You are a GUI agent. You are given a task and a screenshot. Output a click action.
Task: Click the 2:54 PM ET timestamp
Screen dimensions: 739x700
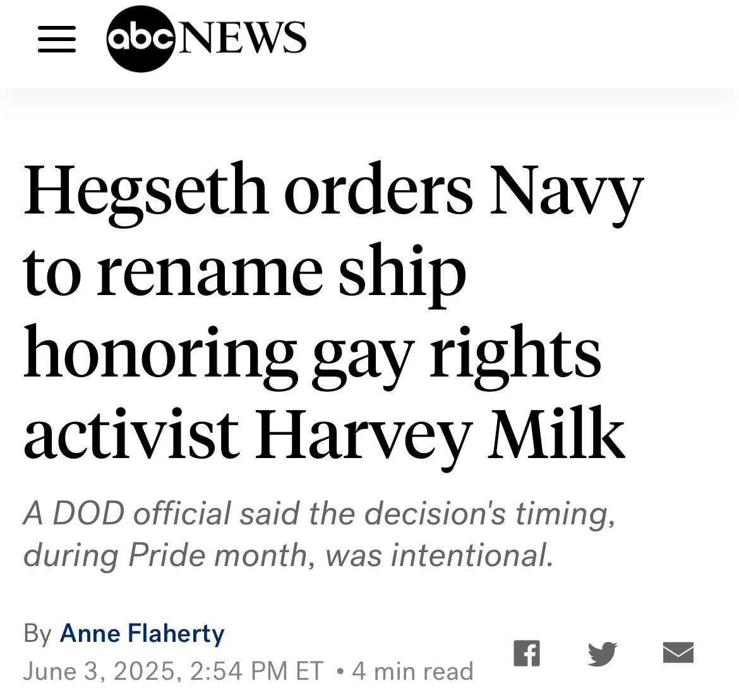pos(256,670)
